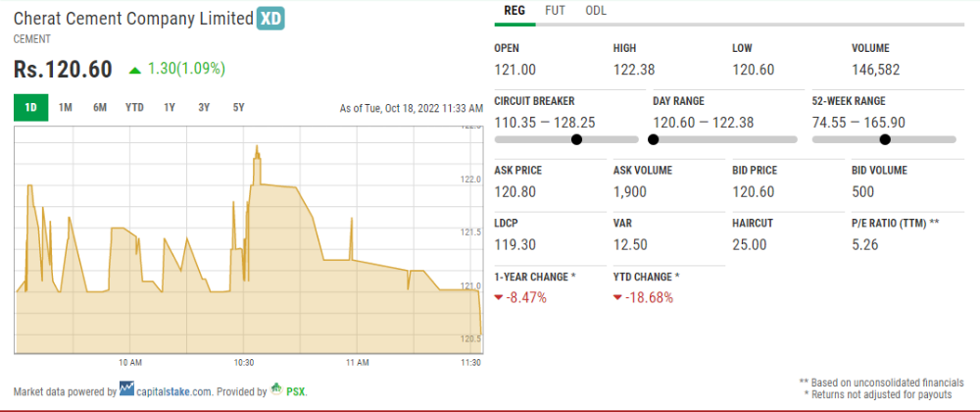This screenshot has width=980, height=412.
Task: Click the XD ex-dividend badge
Action: pyautogui.click(x=270, y=19)
